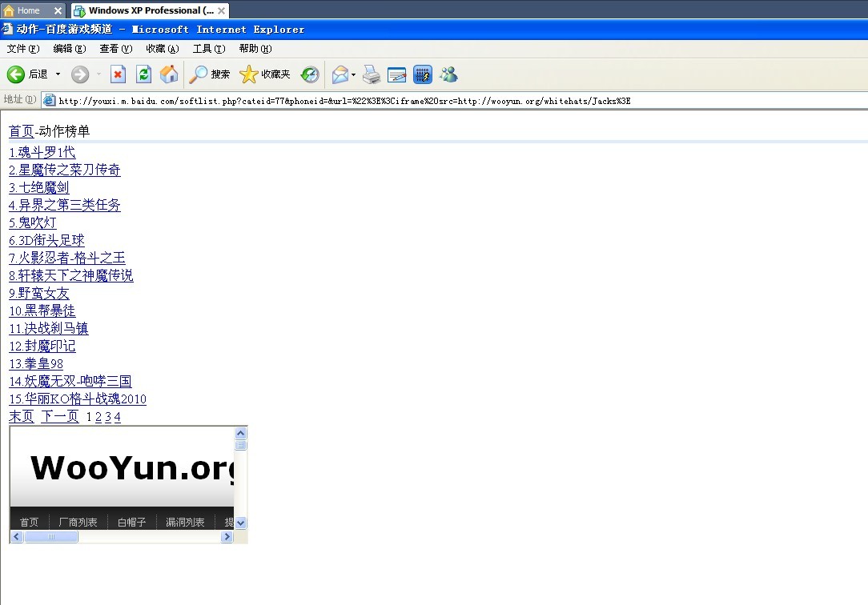This screenshot has width=868, height=605.
Task: Click the History clock icon
Action: pos(310,74)
